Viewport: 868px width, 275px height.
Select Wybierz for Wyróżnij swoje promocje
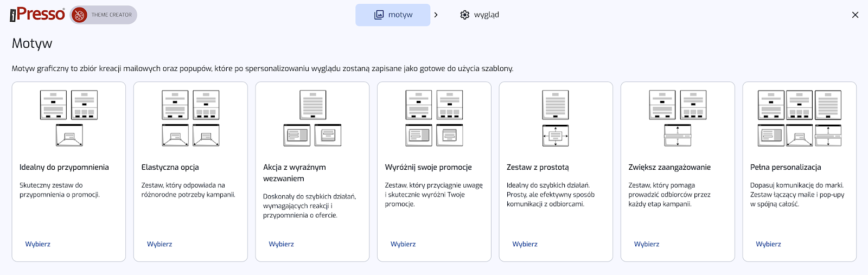pos(403,244)
